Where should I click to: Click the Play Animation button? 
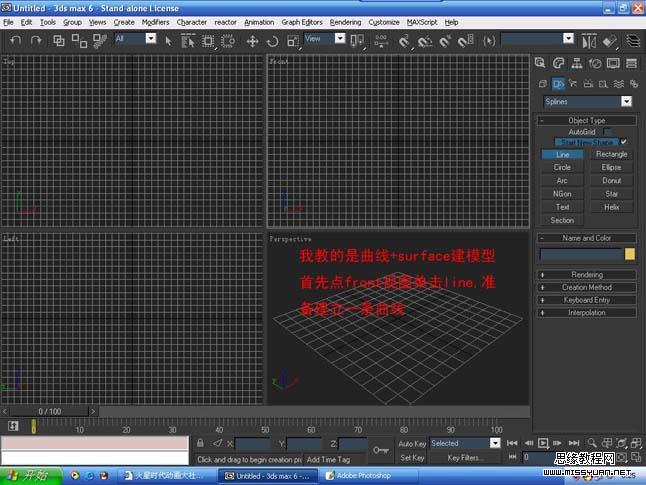point(543,443)
